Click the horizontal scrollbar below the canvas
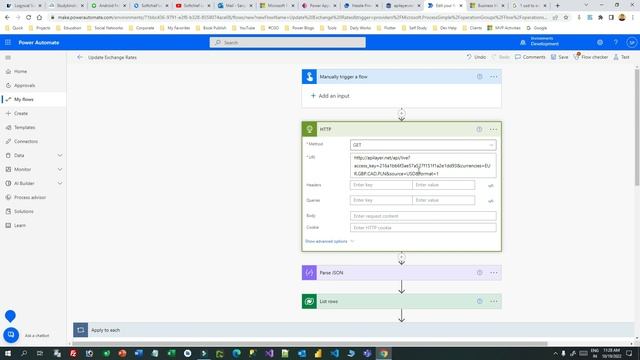The image size is (640, 360). click(x=310, y=344)
